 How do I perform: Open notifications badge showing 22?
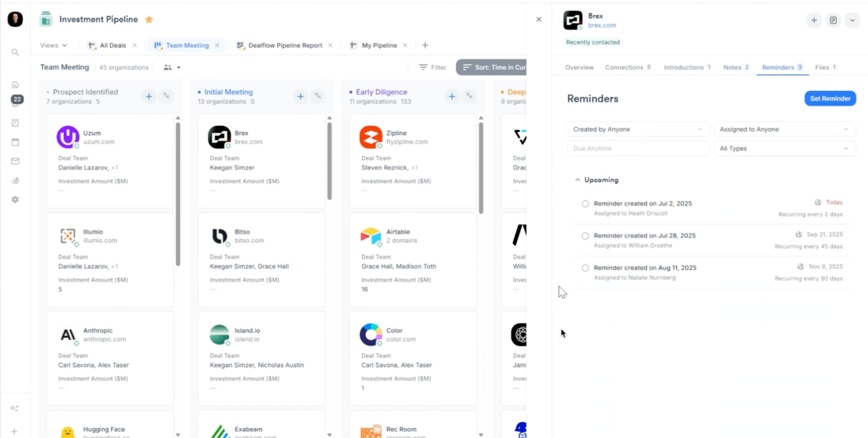tap(17, 99)
